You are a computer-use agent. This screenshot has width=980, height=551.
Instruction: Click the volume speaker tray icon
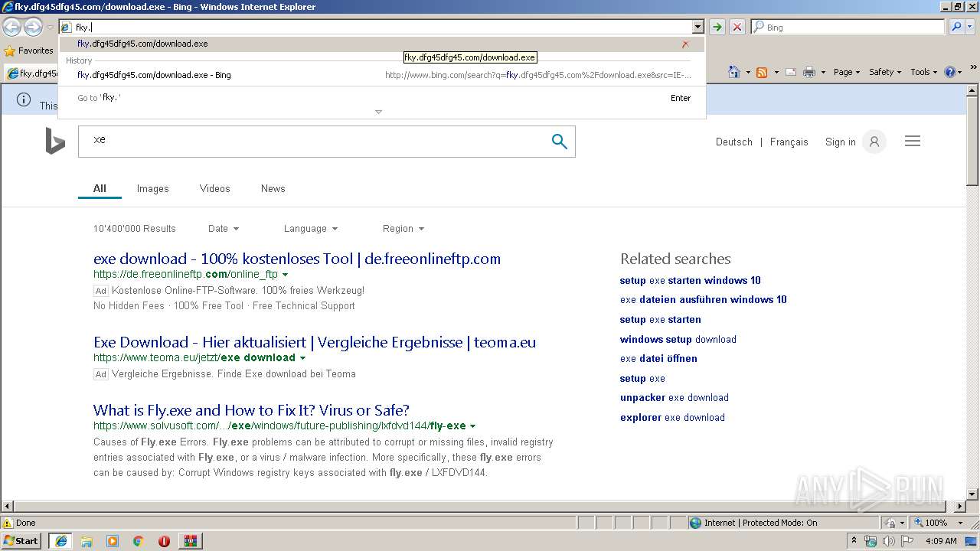coord(889,541)
